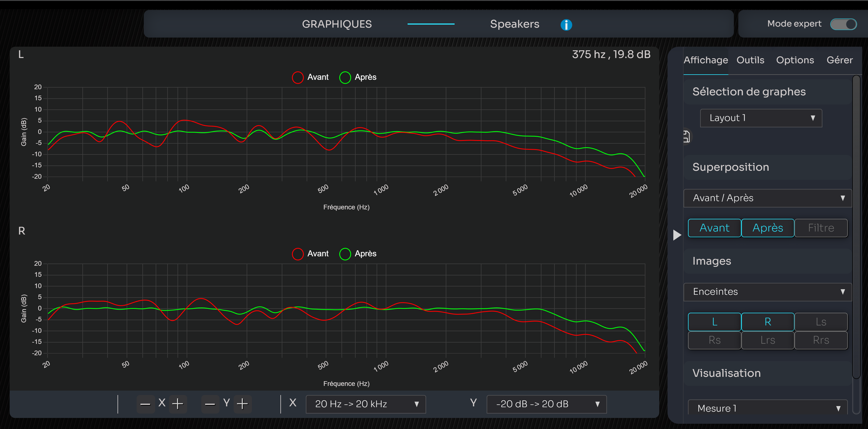Open the Options tab
Viewport: 868px width, 429px height.
tap(795, 60)
